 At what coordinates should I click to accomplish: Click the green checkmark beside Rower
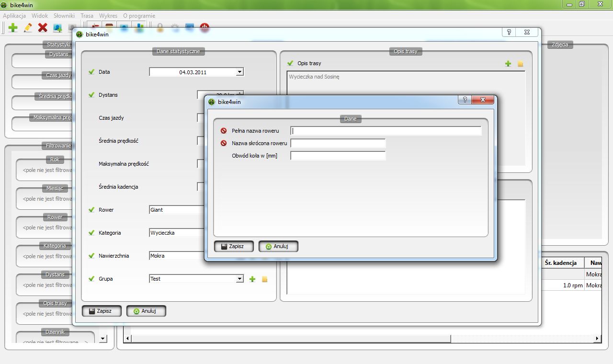click(91, 210)
